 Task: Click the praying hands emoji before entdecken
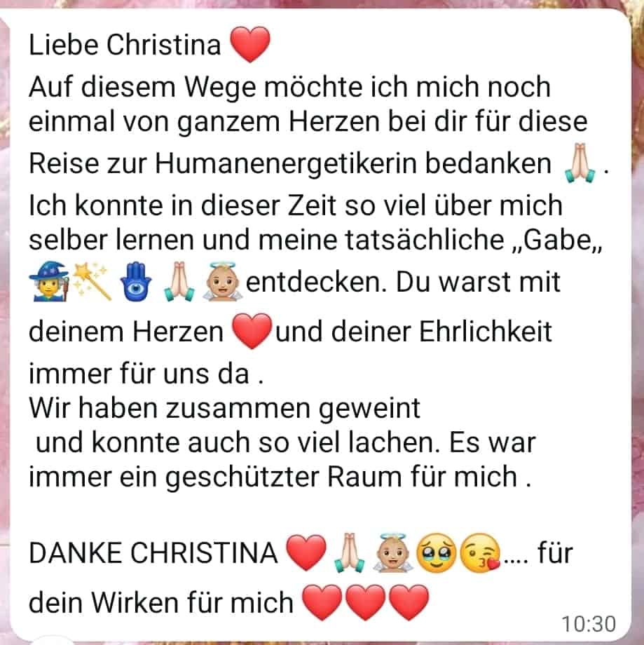click(x=179, y=282)
